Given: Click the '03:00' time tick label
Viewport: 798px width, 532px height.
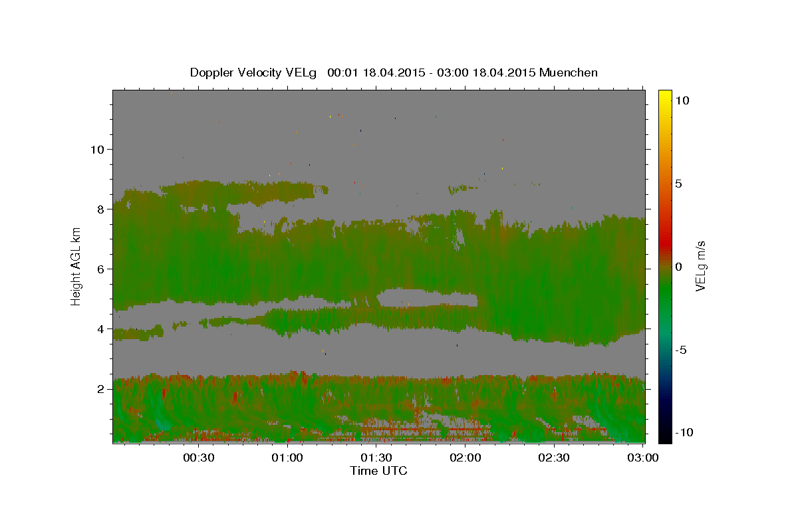Looking at the screenshot, I should pyautogui.click(x=642, y=458).
